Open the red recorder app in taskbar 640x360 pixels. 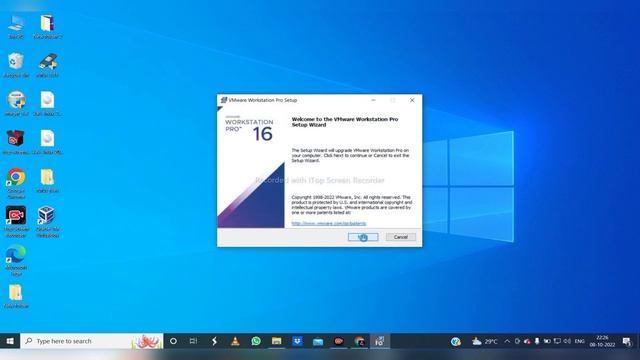[x=339, y=341]
